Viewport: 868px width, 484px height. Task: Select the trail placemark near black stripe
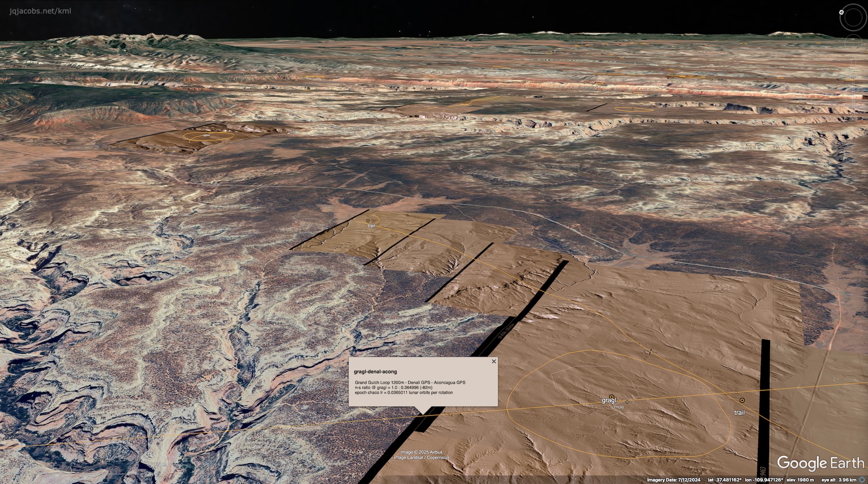(x=742, y=400)
